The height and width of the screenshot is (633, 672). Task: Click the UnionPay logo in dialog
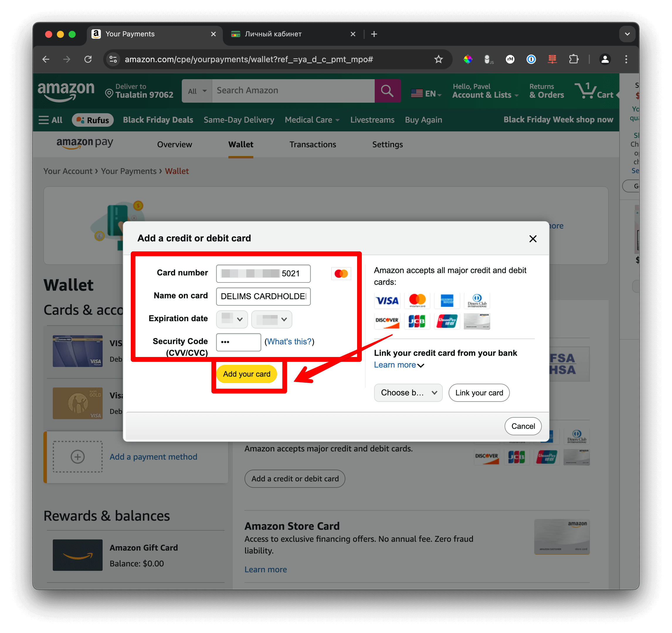click(x=447, y=321)
